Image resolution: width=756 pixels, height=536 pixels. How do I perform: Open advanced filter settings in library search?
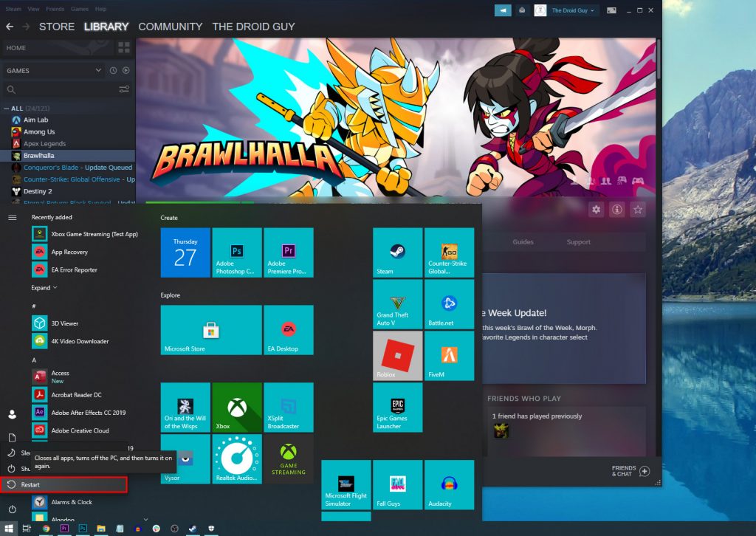124,89
